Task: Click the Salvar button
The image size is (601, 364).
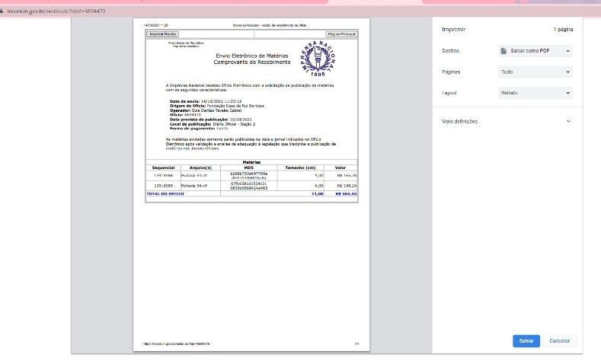Action: click(x=526, y=340)
